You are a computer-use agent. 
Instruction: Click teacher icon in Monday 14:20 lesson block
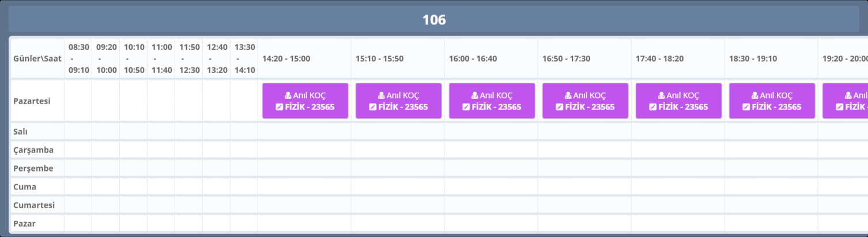[x=288, y=95]
